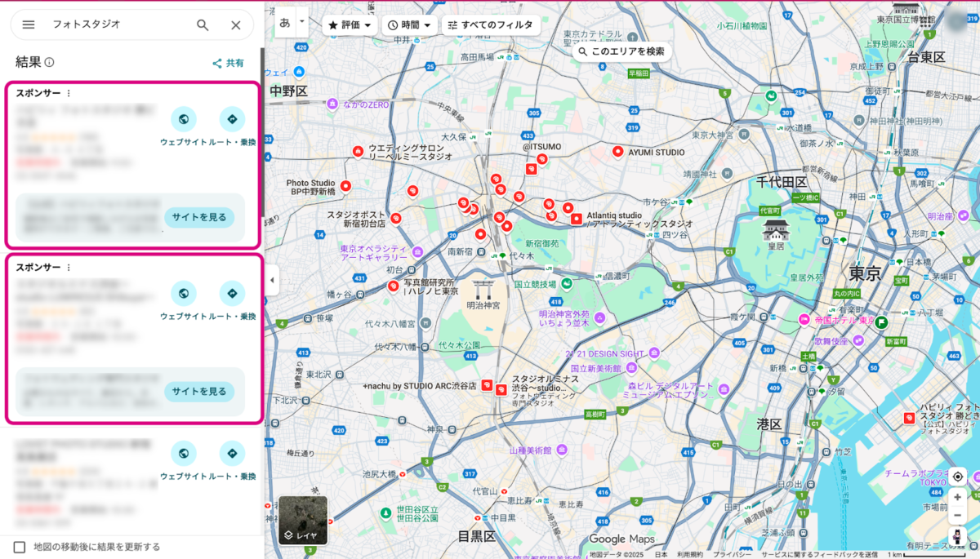Click このエリアを検索 button on map
This screenshot has width=980, height=559.
coord(621,51)
